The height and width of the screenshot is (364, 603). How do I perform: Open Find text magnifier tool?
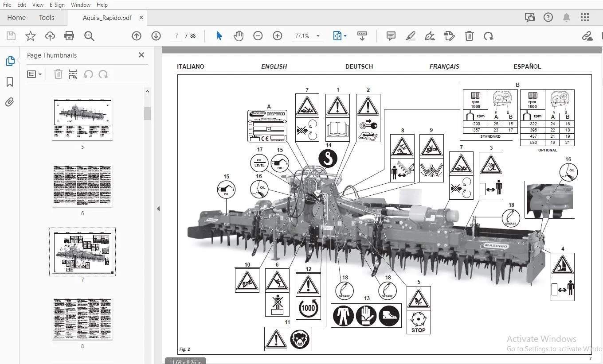click(x=89, y=36)
